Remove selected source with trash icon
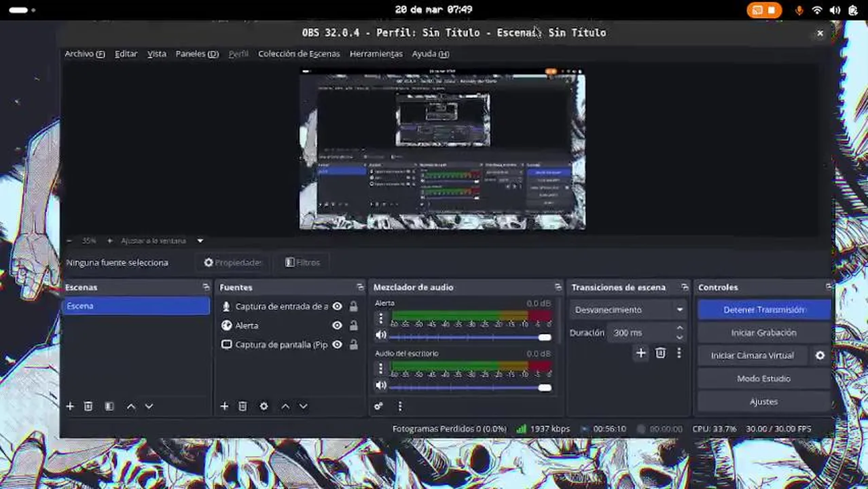 [x=242, y=406]
